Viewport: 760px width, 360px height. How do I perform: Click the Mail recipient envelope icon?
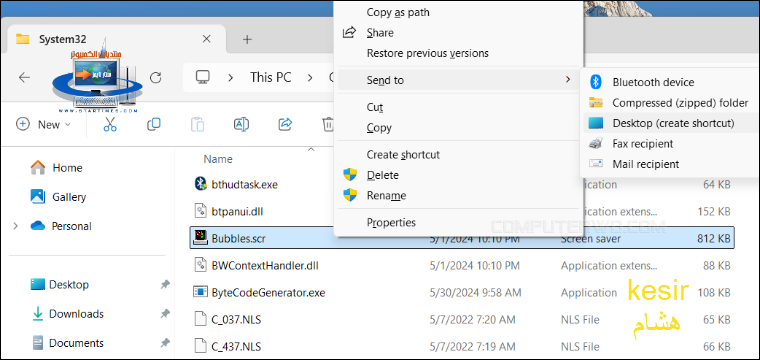pyautogui.click(x=596, y=164)
